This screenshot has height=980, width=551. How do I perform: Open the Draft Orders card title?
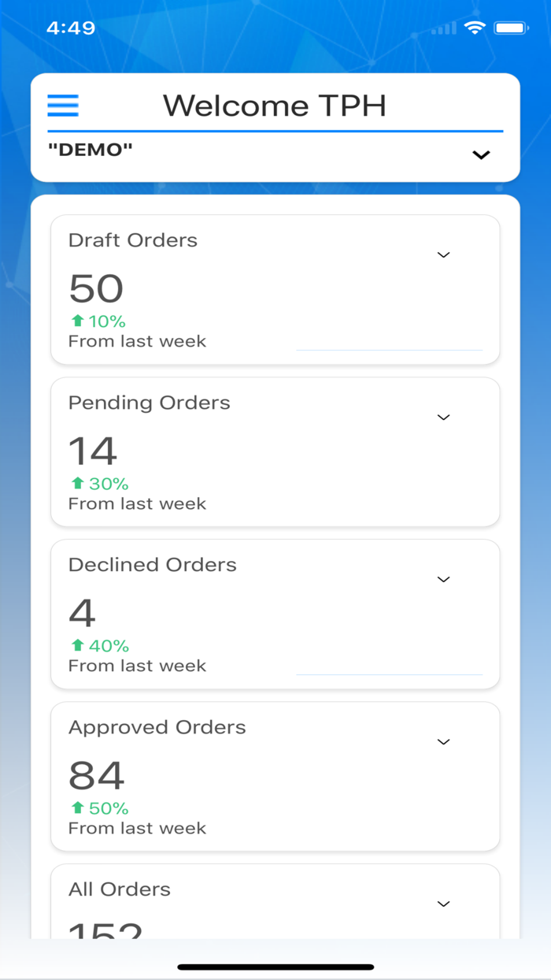[x=133, y=240]
